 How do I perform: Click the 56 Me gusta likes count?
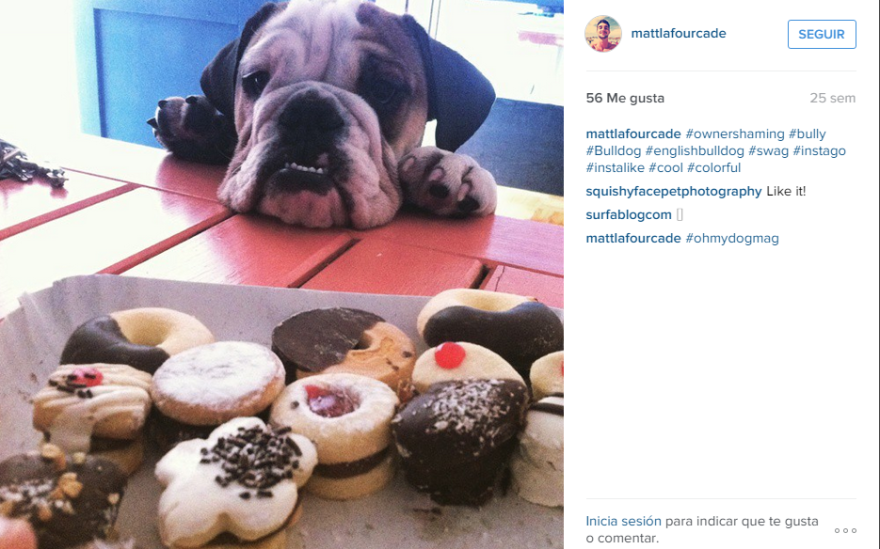click(625, 98)
